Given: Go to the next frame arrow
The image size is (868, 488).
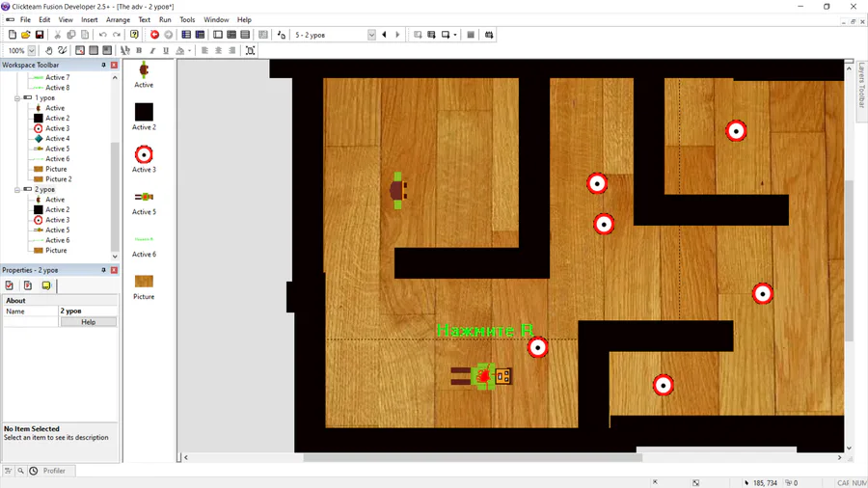Looking at the screenshot, I should (397, 35).
